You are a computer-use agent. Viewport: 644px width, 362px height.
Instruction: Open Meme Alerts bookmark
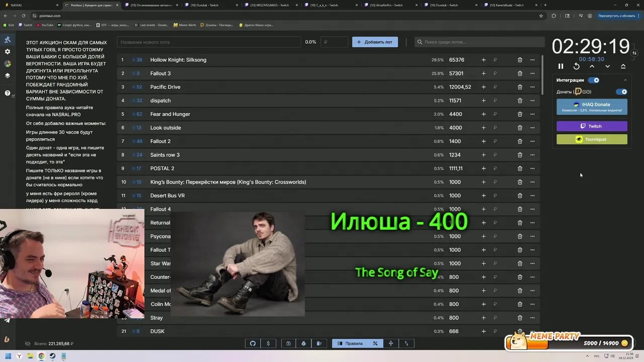[185, 25]
